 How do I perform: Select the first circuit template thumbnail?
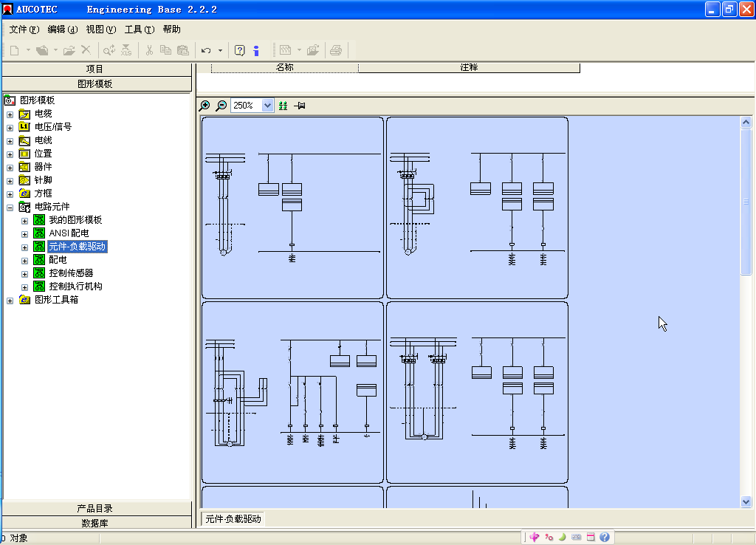(292, 208)
